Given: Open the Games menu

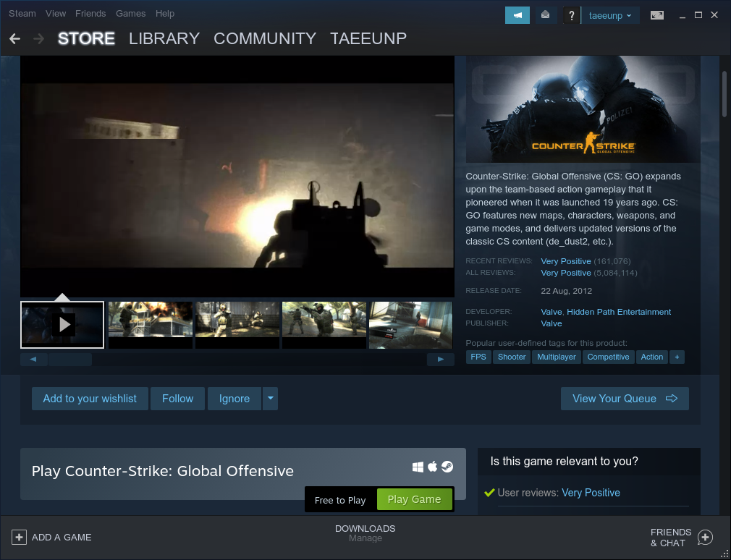Looking at the screenshot, I should 131,14.
